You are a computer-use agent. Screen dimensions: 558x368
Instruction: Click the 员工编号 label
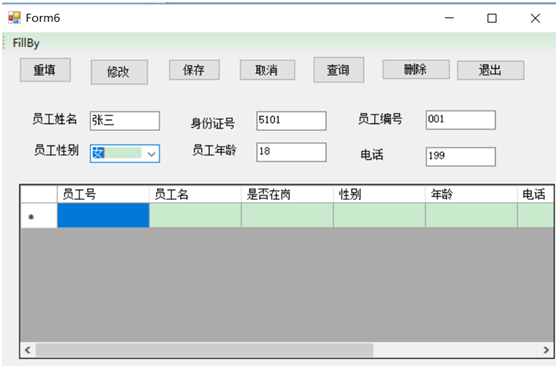pos(380,119)
